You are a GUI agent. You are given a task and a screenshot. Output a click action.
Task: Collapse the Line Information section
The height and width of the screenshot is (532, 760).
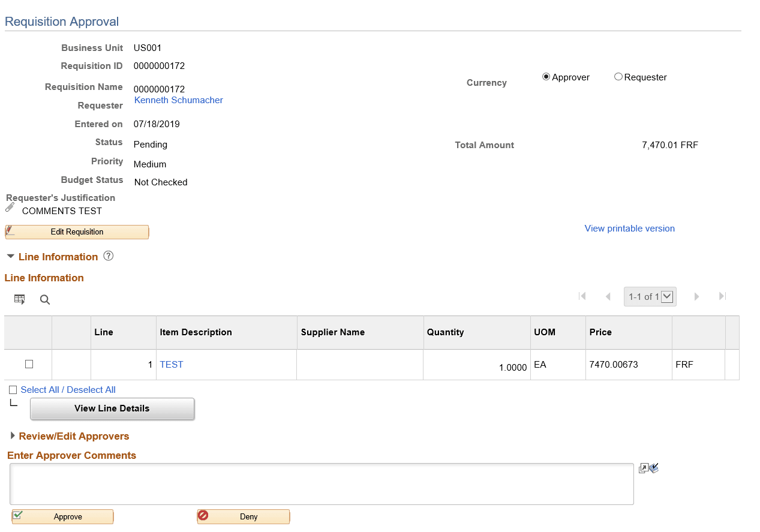point(10,256)
